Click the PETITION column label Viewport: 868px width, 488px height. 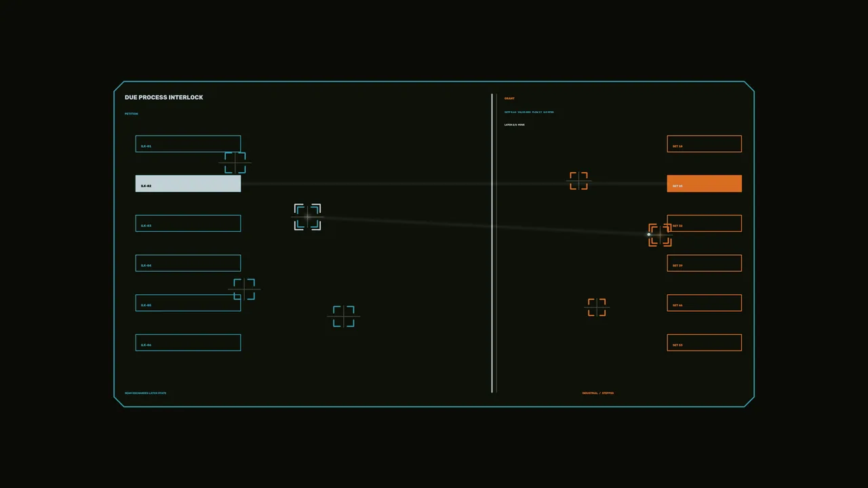(131, 114)
